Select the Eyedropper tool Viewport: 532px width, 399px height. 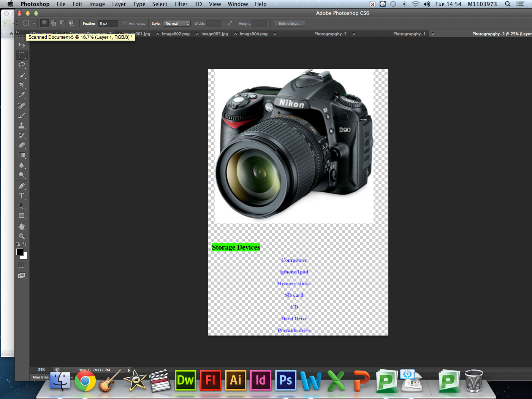point(22,95)
